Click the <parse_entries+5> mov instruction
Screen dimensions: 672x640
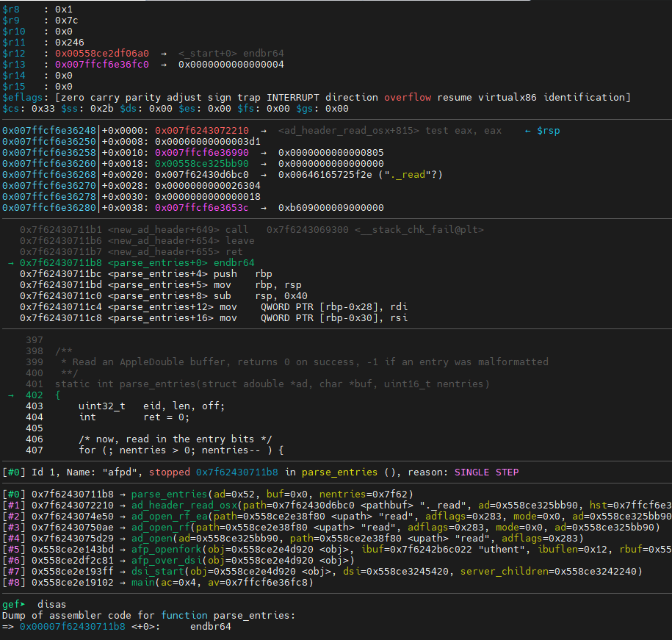(161, 285)
